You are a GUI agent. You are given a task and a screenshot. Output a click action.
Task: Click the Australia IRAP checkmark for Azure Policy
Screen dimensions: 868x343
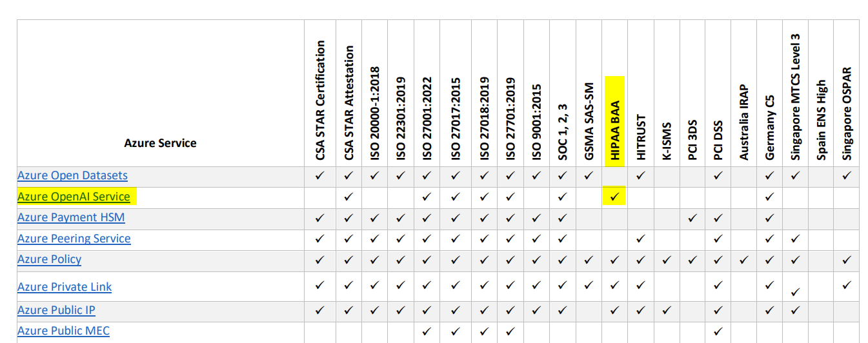pyautogui.click(x=743, y=260)
